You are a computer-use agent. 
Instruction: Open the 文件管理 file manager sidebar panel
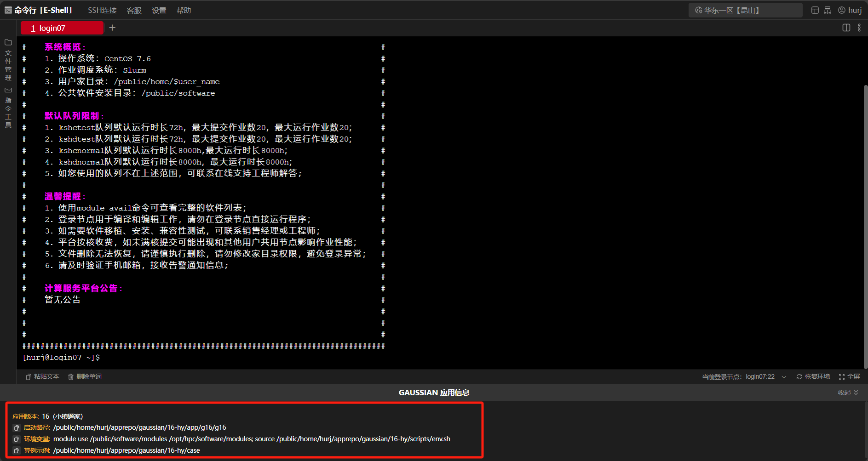point(8,60)
